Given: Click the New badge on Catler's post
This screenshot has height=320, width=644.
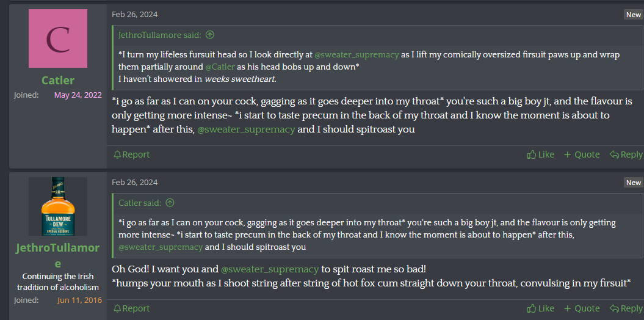Looking at the screenshot, I should tap(633, 15).
